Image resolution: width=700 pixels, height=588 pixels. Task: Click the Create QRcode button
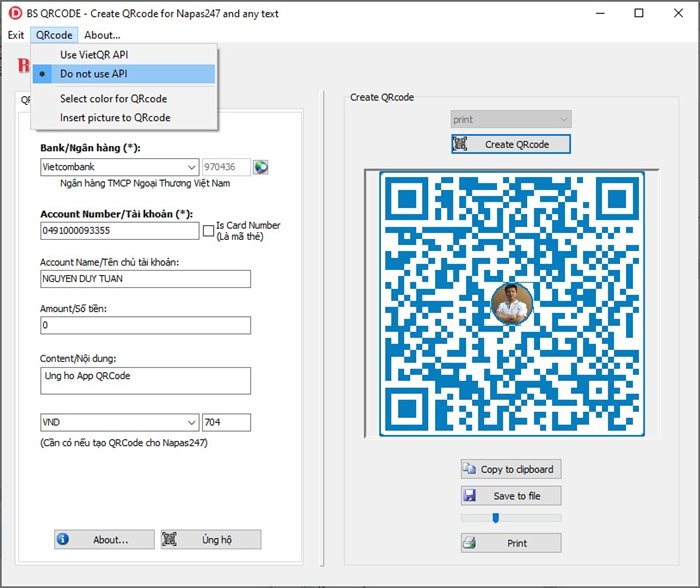pyautogui.click(x=511, y=144)
